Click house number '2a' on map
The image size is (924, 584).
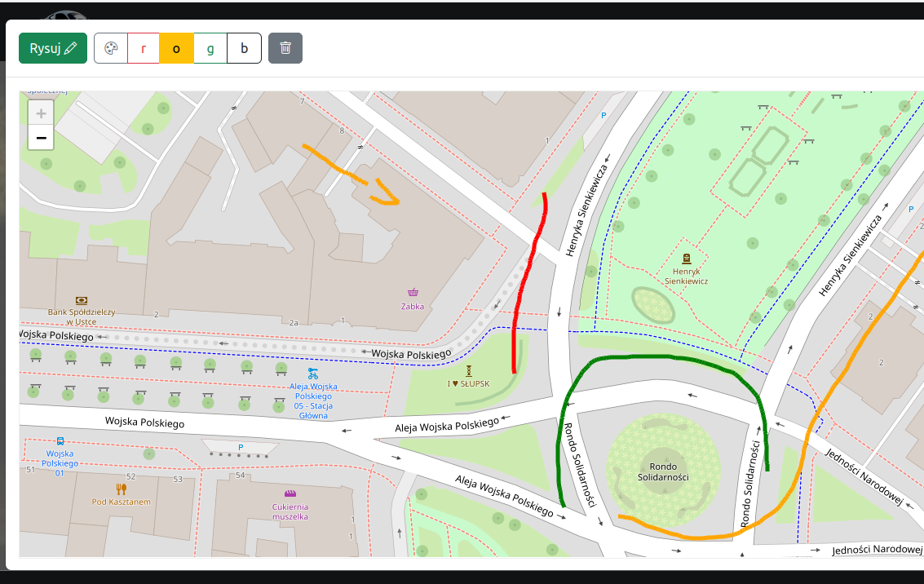(294, 322)
